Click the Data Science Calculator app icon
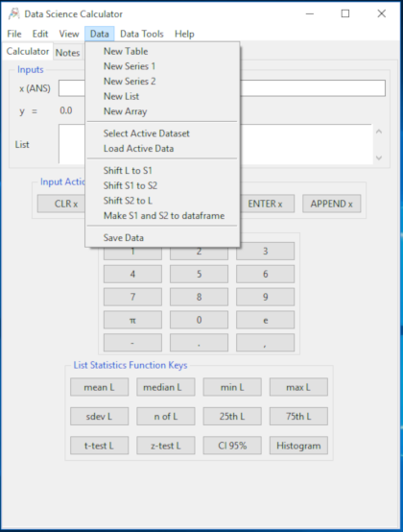This screenshot has width=403, height=532. click(13, 13)
